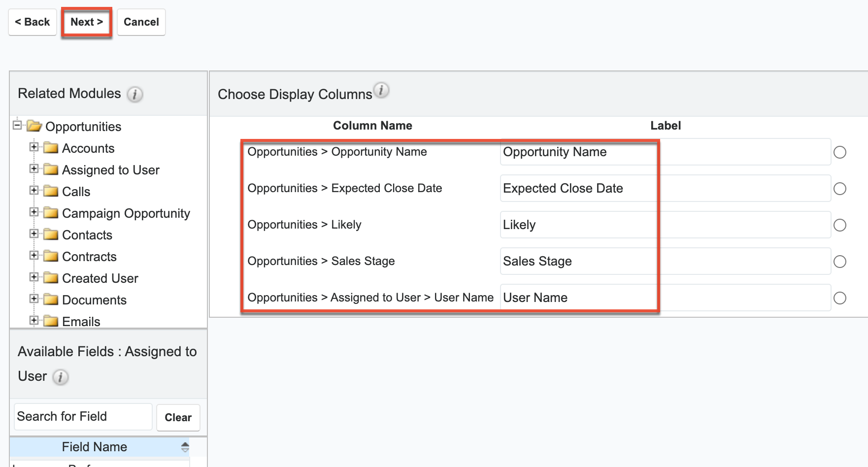This screenshot has width=868, height=467.
Task: Click the info icon next to Choose Display Columns
Action: tap(381, 90)
